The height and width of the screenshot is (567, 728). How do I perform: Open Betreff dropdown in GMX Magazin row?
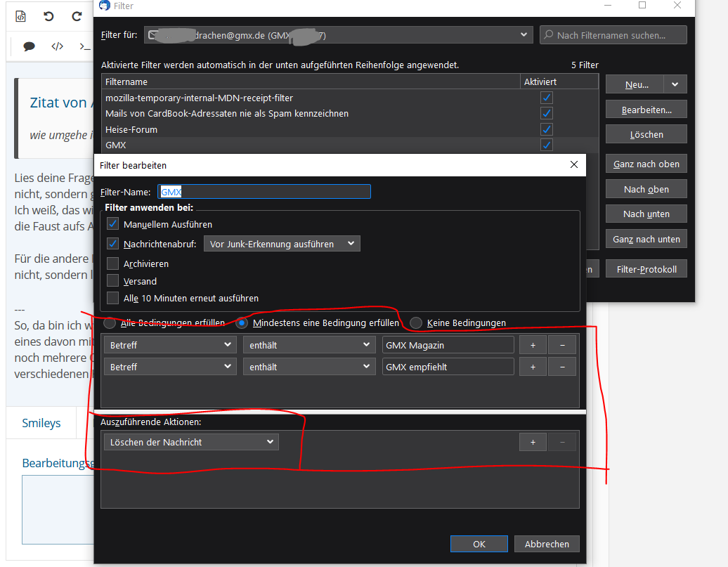point(170,345)
